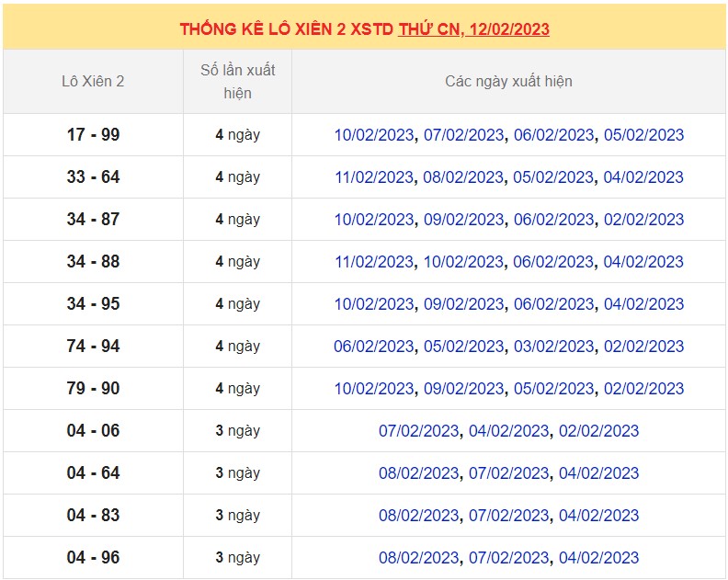Click 03/02/2023 in the 74 - 94 row
Screen dimensions: 728x580
[553, 347]
